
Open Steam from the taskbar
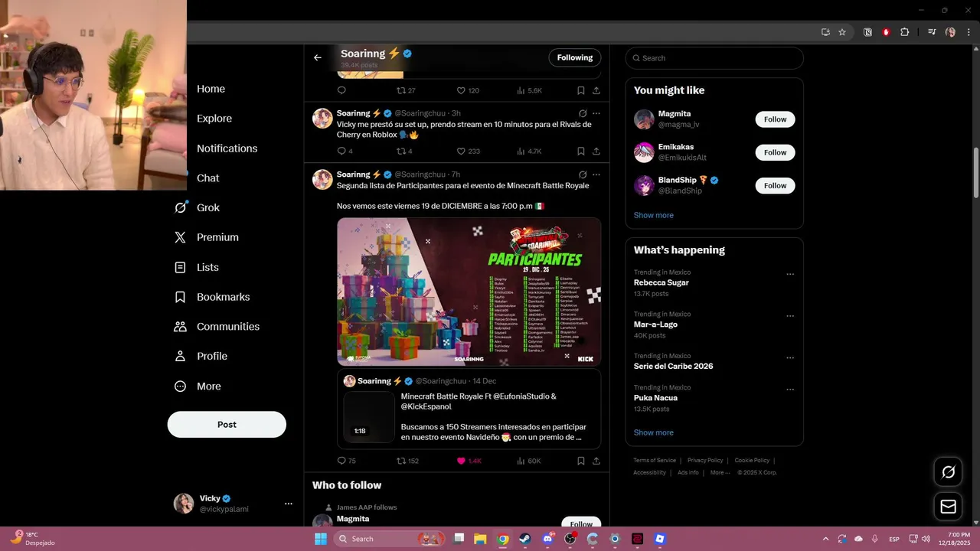tap(525, 539)
